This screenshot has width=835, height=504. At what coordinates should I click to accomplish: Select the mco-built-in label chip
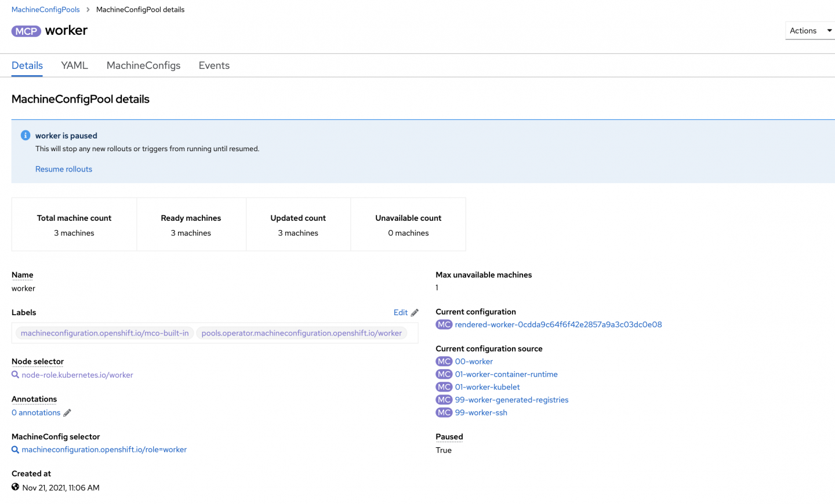click(x=105, y=333)
